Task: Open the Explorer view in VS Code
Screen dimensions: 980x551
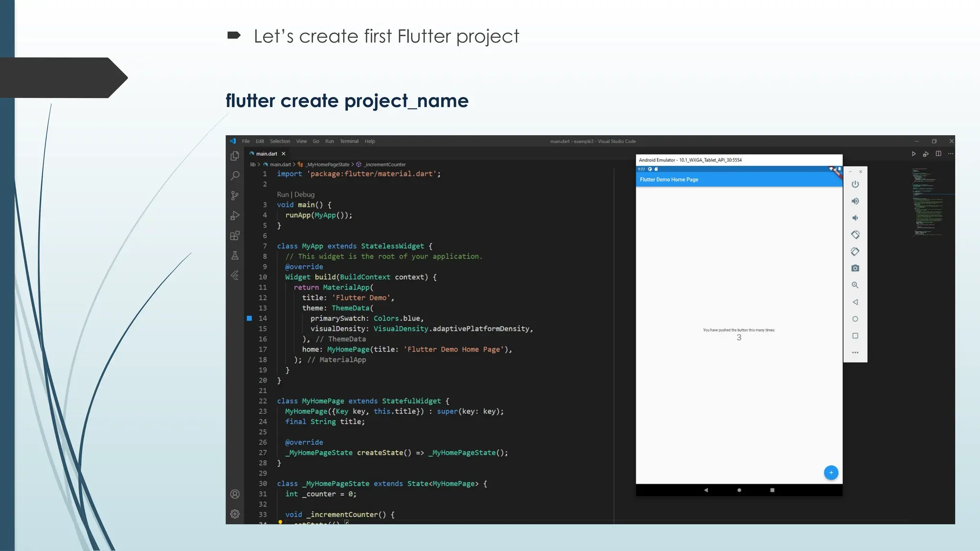Action: (x=234, y=156)
